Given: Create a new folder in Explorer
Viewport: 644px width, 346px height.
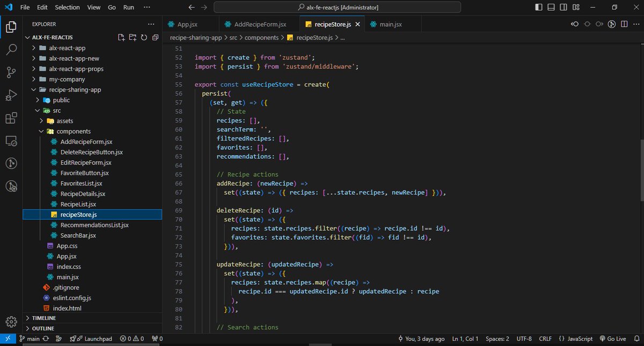Looking at the screenshot, I should (133, 38).
